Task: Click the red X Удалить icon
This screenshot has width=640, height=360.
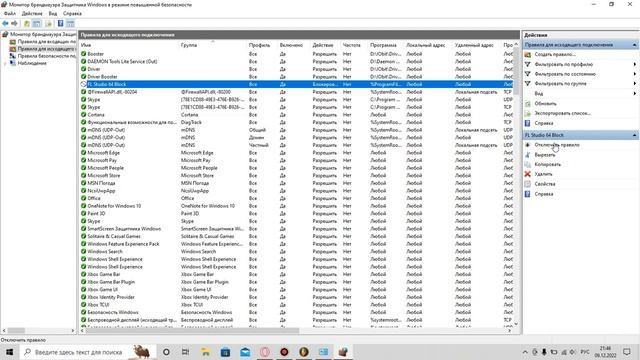Action: click(527, 174)
